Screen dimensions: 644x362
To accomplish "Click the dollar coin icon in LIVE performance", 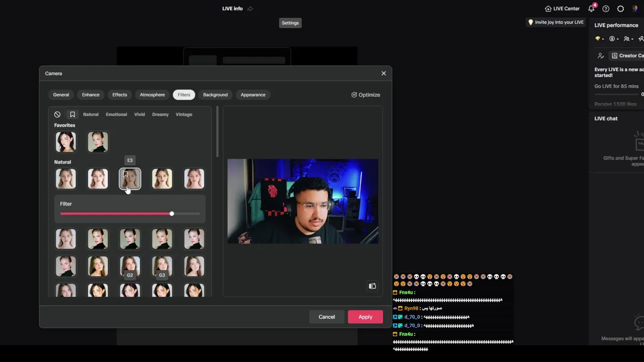I will (612, 39).
